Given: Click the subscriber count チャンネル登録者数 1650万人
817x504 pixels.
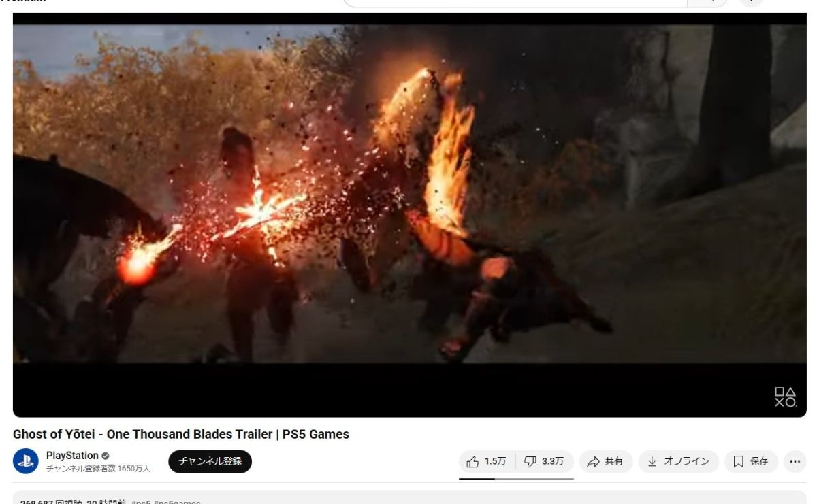Looking at the screenshot, I should pos(98,469).
